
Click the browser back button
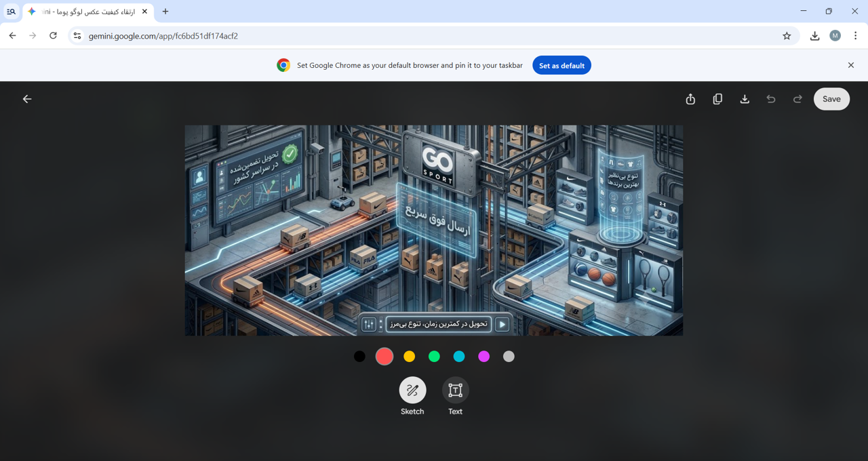tap(12, 36)
